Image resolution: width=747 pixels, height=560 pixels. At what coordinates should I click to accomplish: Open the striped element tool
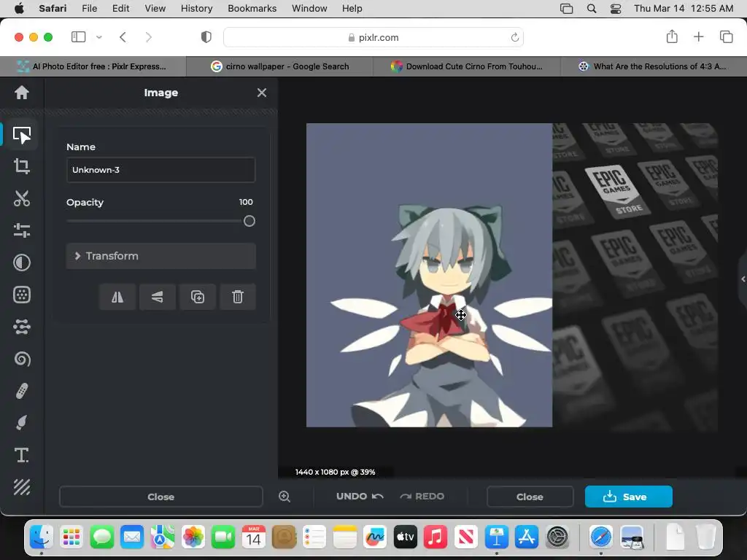(x=22, y=487)
